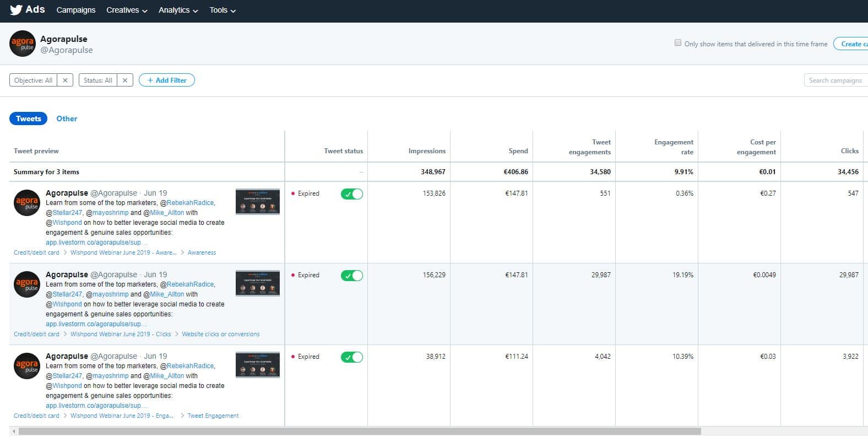Image resolution: width=868 pixels, height=447 pixels.
Task: Select the 0.36% engagement rate cell
Action: pyautogui.click(x=685, y=193)
